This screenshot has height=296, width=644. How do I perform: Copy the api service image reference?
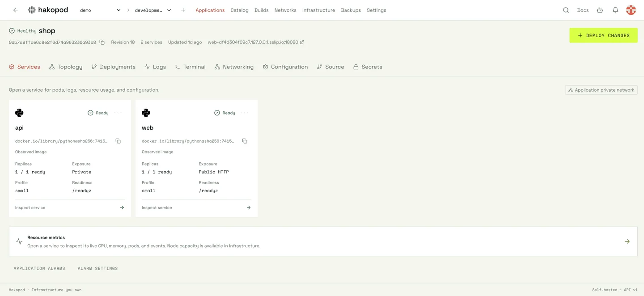pos(118,141)
